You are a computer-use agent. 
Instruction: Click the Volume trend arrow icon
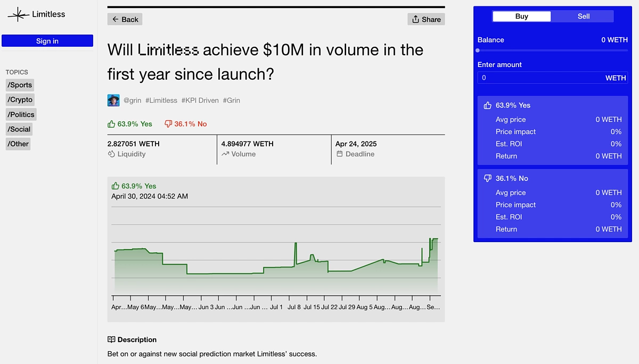(225, 154)
